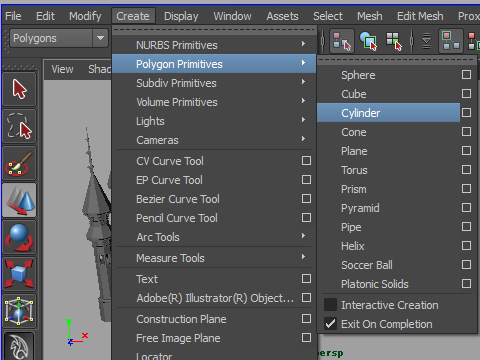This screenshot has width=480, height=360.
Task: Activate the Scale tool cube icon
Action: click(x=19, y=274)
